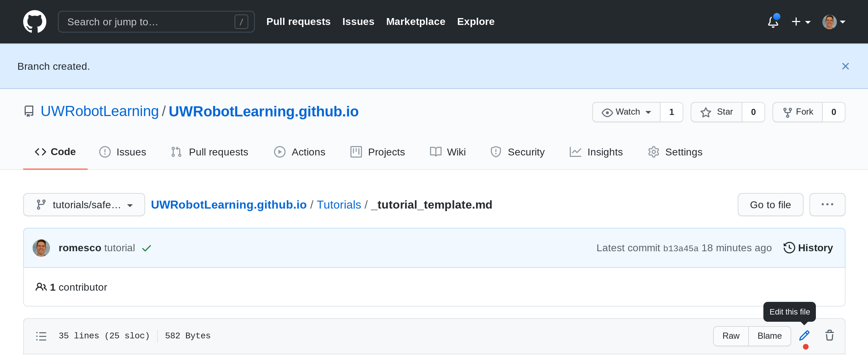
Task: View the Raw file
Action: pyautogui.click(x=731, y=336)
